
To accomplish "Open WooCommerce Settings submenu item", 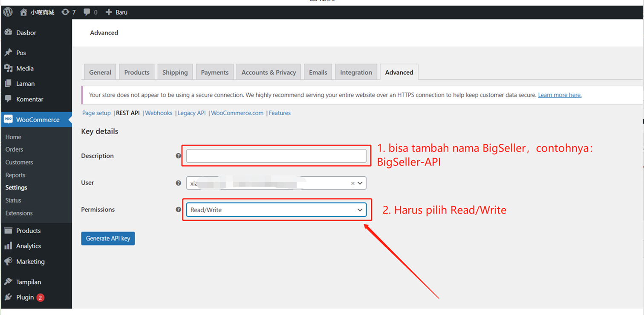I will click(16, 187).
